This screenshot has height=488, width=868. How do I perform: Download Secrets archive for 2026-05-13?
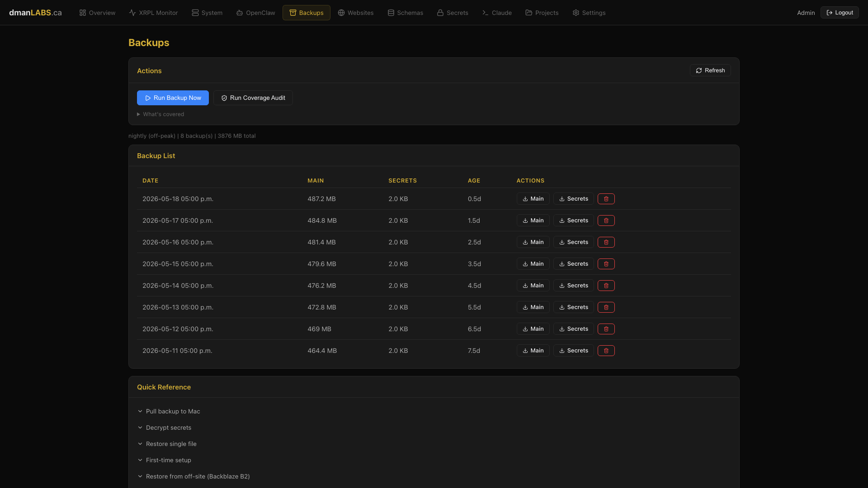[x=573, y=307]
